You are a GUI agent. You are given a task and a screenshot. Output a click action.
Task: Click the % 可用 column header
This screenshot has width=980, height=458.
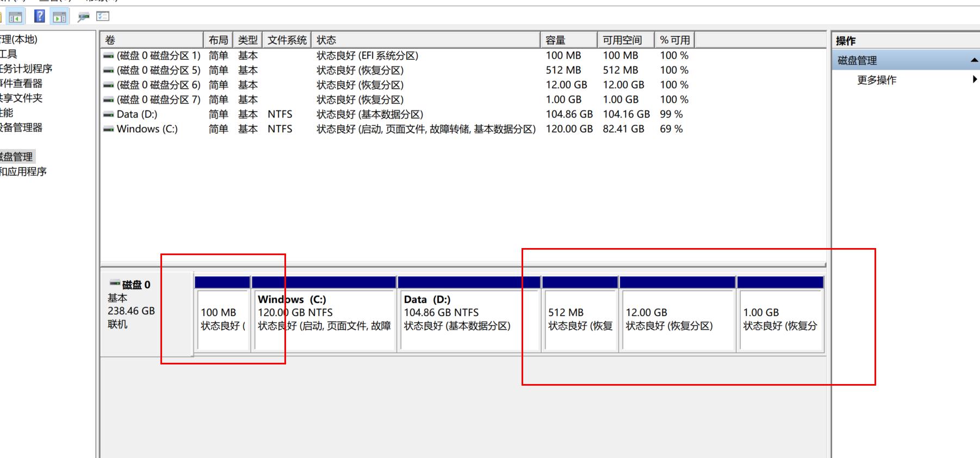click(x=674, y=40)
